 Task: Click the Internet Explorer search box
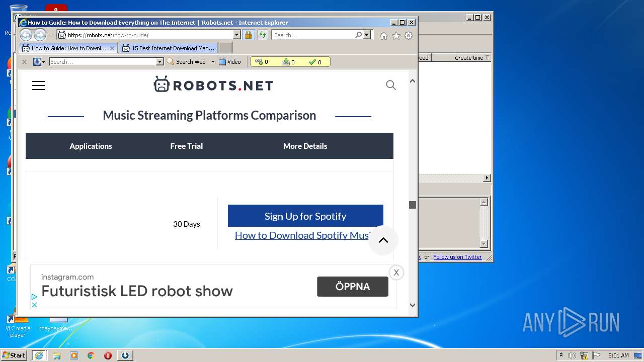[313, 35]
